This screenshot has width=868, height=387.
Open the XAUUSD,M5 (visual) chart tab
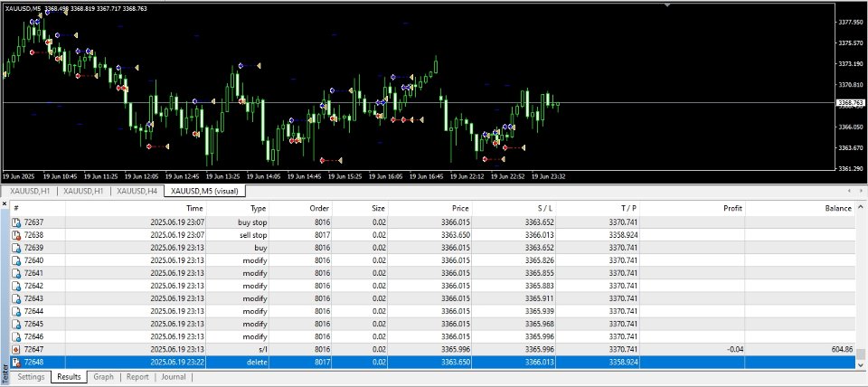pyautogui.click(x=205, y=191)
